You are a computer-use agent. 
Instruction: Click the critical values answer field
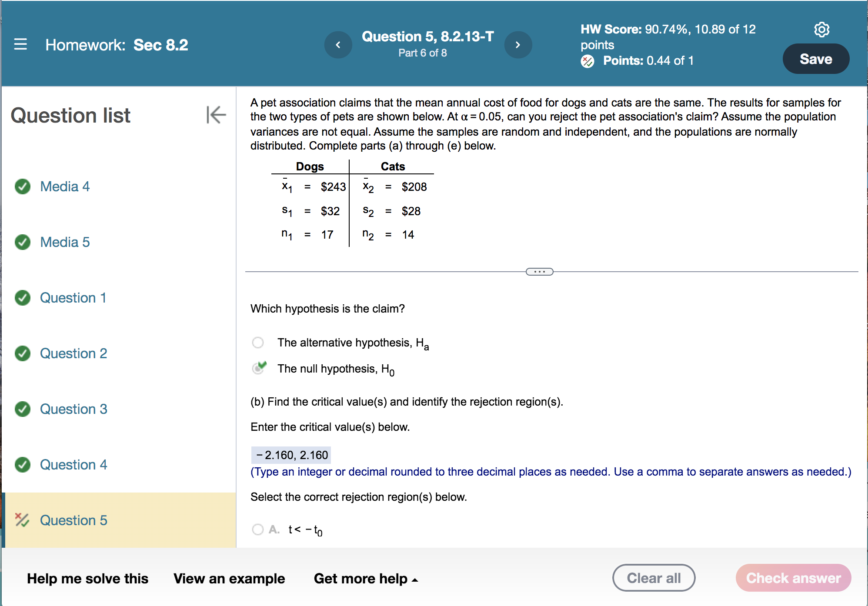click(x=290, y=455)
